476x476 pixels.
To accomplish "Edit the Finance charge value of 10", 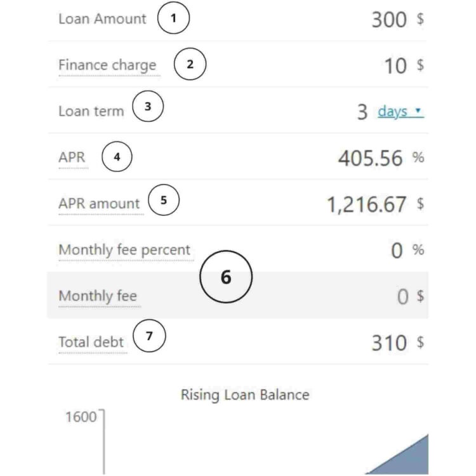I will click(395, 65).
